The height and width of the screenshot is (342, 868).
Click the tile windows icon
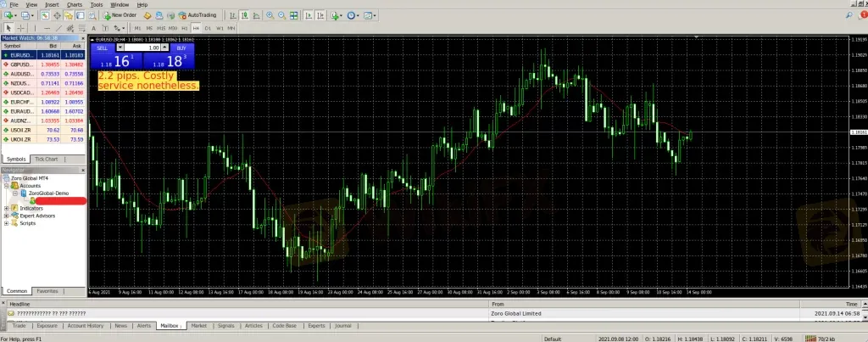(293, 15)
